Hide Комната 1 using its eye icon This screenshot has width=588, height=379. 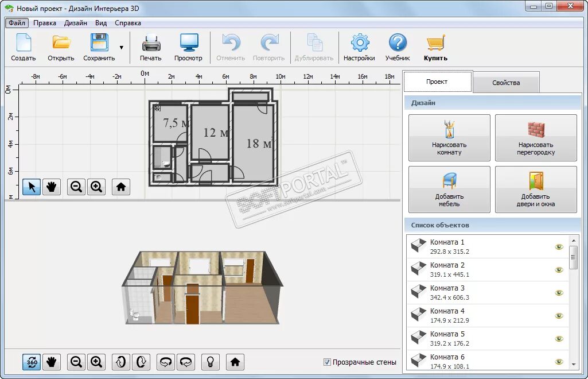559,246
